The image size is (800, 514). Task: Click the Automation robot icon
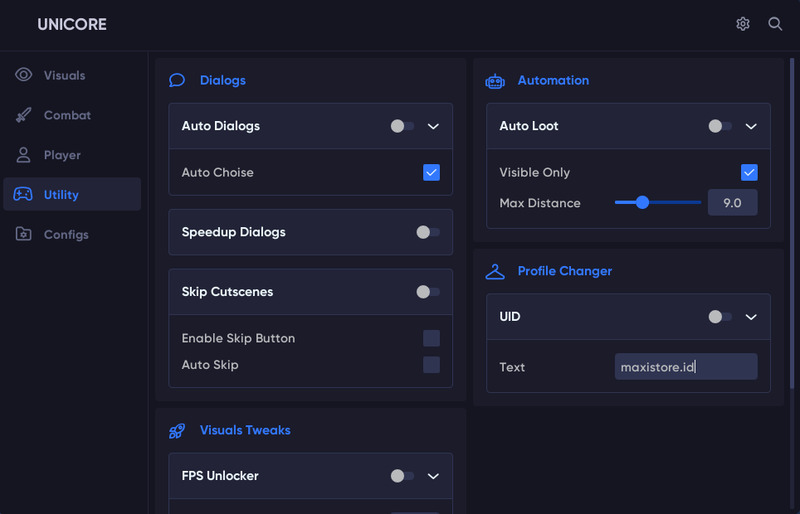point(495,81)
